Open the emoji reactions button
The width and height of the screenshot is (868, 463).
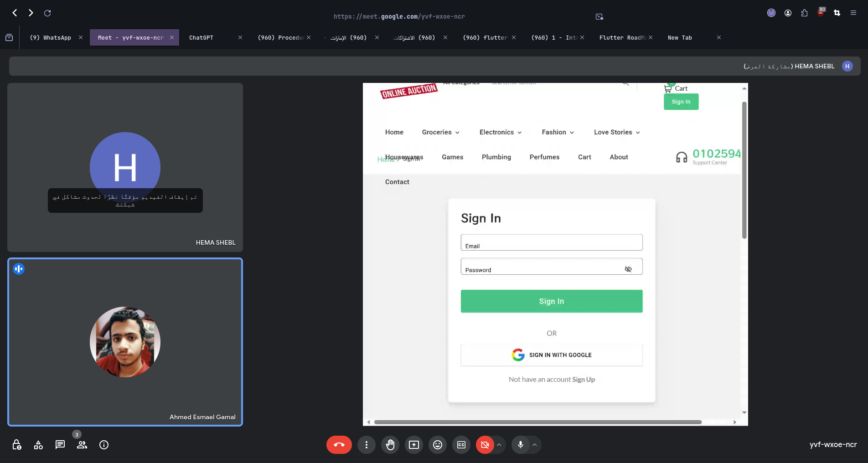[438, 445]
